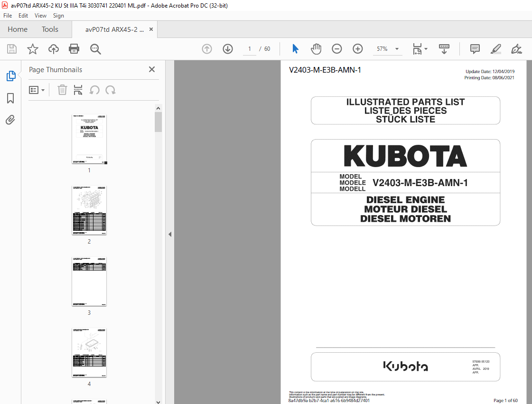This screenshot has width=532, height=404.
Task: Select the avP07td ARX45-2 document tab
Action: click(114, 29)
